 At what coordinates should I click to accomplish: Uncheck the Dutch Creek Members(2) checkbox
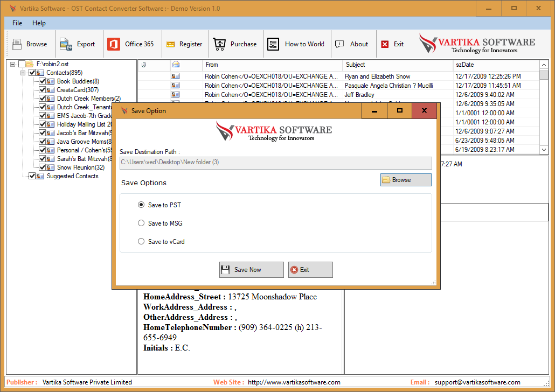[42, 99]
